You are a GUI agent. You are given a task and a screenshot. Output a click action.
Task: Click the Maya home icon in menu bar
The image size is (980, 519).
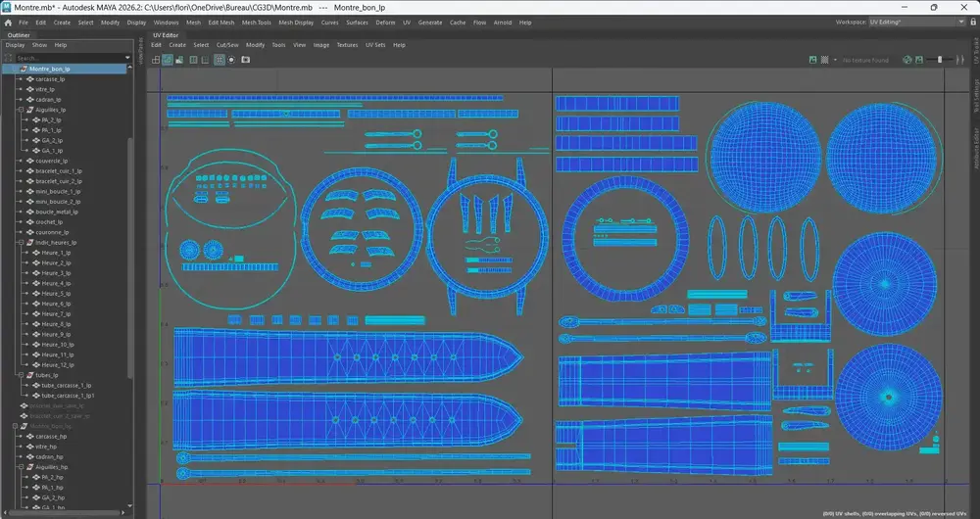(8, 23)
